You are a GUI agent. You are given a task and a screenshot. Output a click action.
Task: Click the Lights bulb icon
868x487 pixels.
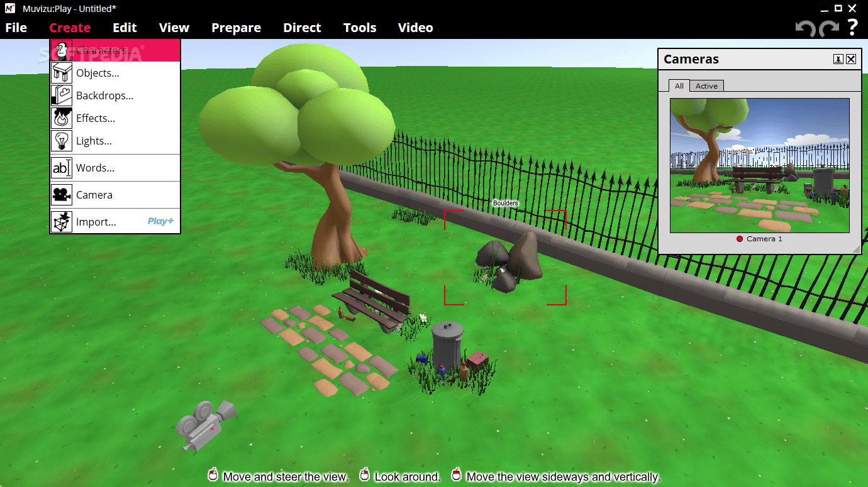(62, 141)
